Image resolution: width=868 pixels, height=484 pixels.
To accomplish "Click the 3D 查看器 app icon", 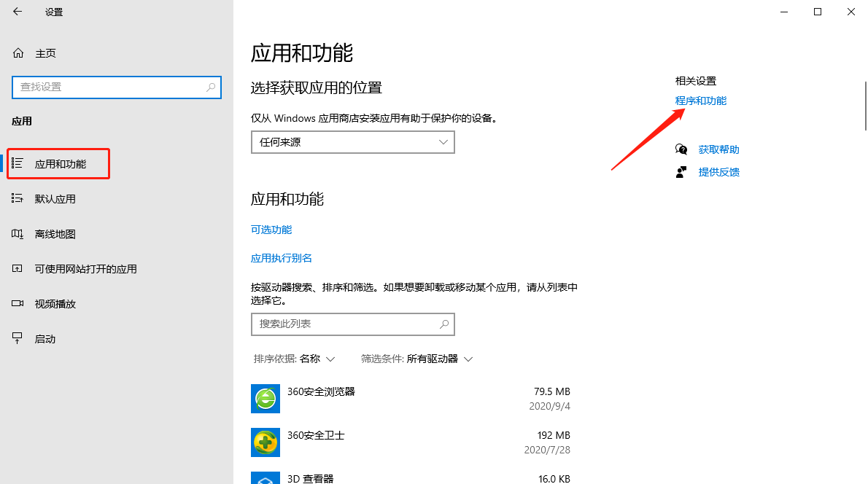I will (265, 479).
